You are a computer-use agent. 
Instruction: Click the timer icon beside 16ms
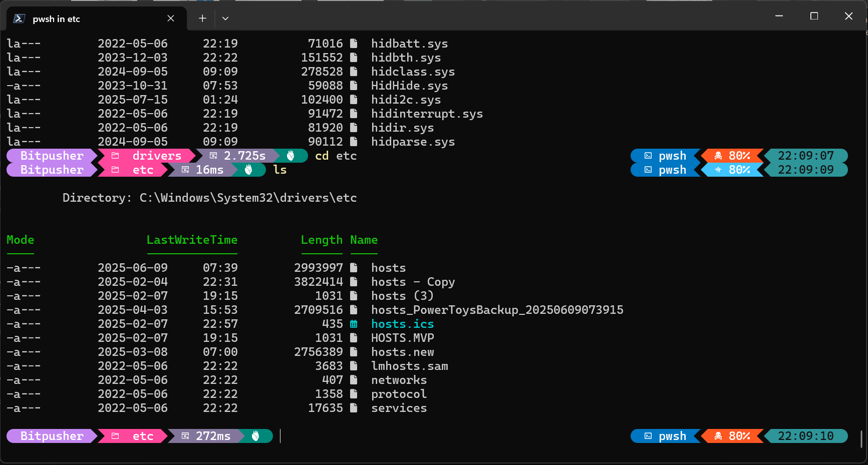coord(185,170)
